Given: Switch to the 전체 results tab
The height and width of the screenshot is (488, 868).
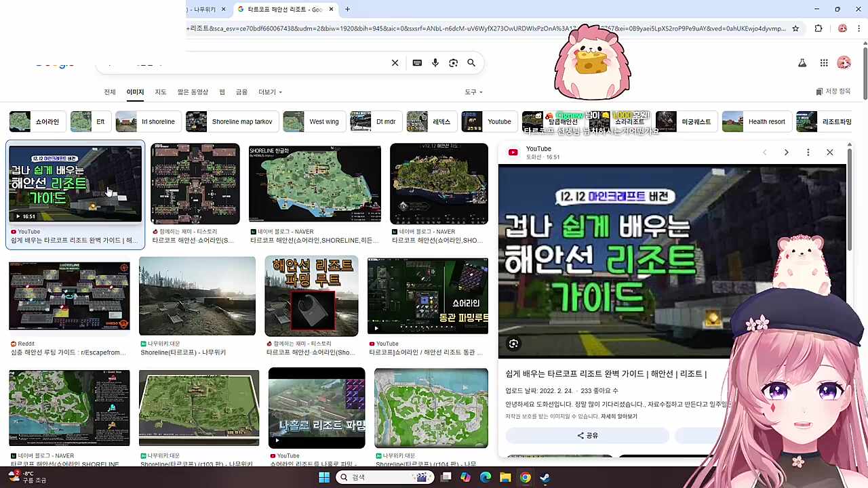Looking at the screenshot, I should 110,92.
